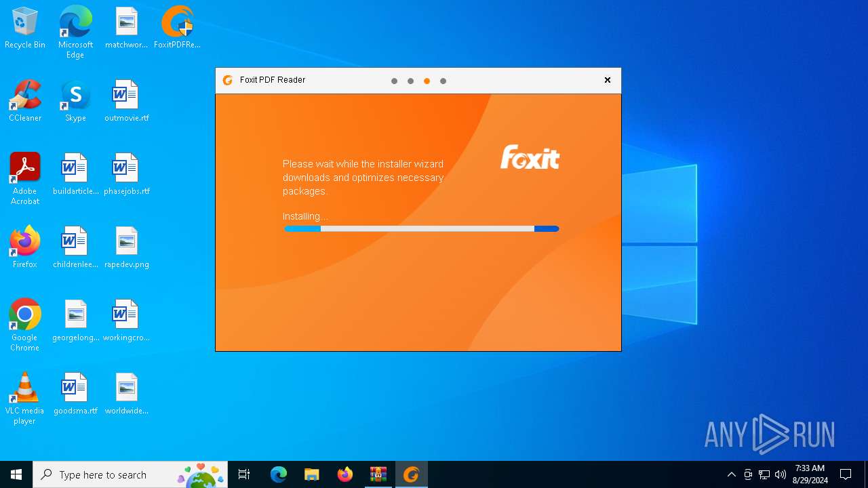Screen dimensions: 868x488
Task: Open Firefox desktop shortcut
Action: point(25,248)
